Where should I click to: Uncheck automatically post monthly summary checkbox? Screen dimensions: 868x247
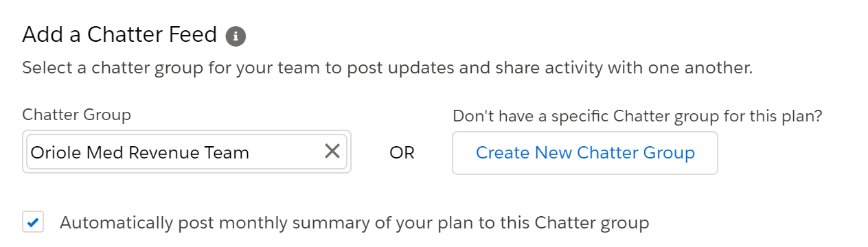[x=33, y=222]
